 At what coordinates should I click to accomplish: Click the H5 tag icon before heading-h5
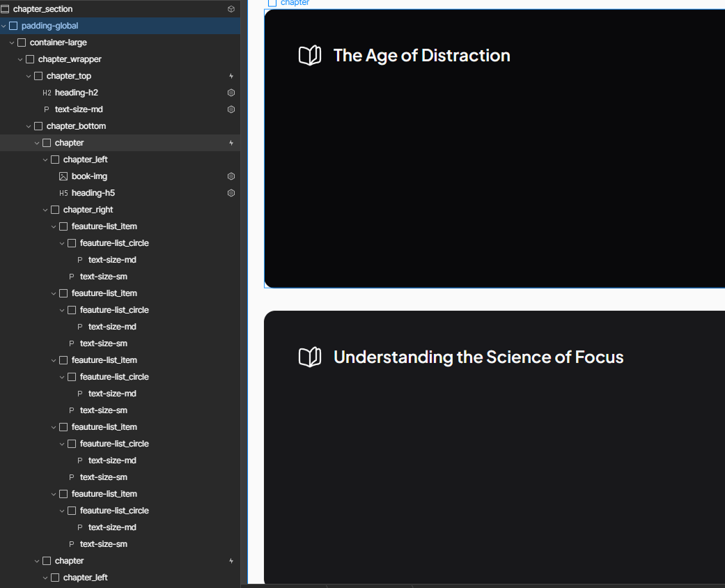click(x=63, y=193)
